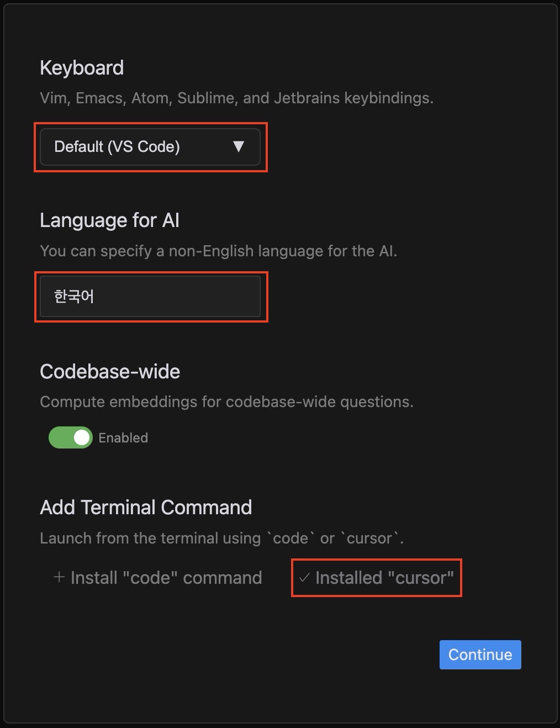This screenshot has width=560, height=728.
Task: Click the `code` word in terminal description
Action: coord(290,538)
